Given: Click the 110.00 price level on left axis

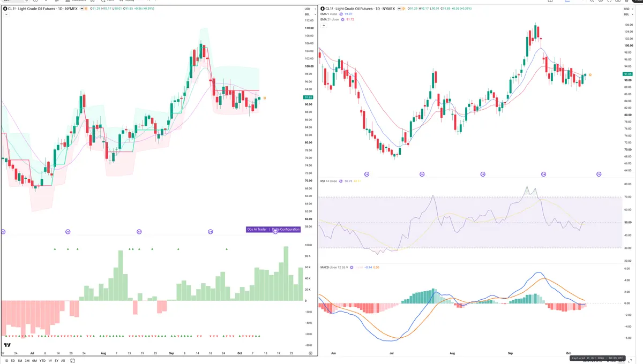Looking at the screenshot, I should (309, 28).
